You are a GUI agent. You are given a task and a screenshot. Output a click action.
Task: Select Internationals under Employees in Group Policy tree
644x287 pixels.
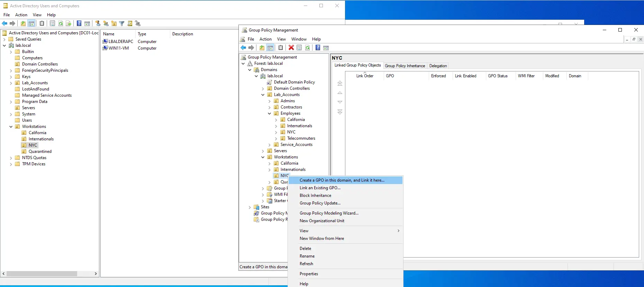300,126
